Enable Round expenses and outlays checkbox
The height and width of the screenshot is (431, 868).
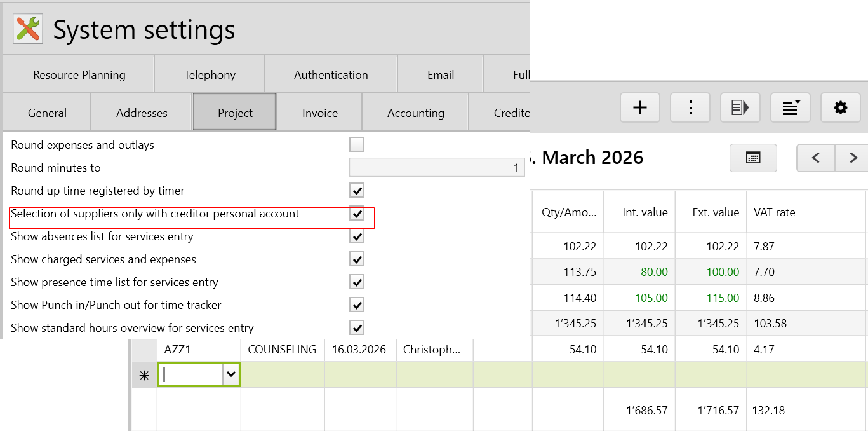tap(357, 145)
